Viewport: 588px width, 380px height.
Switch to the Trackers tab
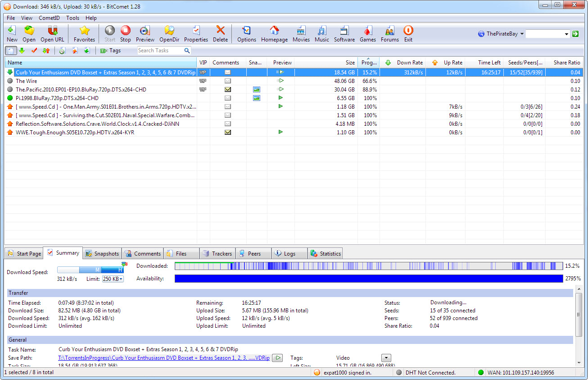(x=217, y=254)
